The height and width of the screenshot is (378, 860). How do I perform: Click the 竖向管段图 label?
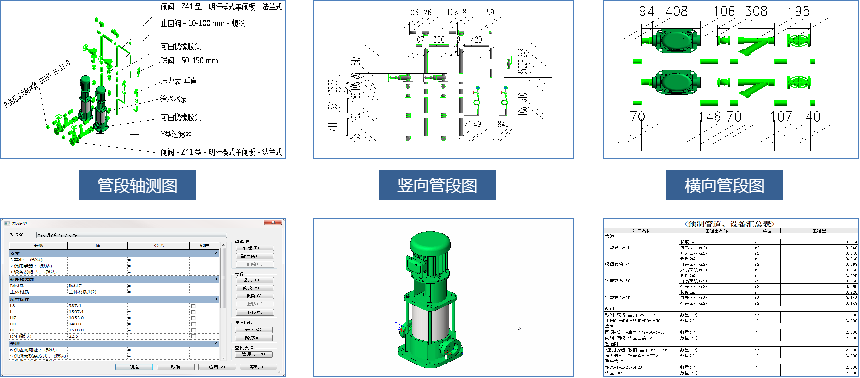point(437,185)
